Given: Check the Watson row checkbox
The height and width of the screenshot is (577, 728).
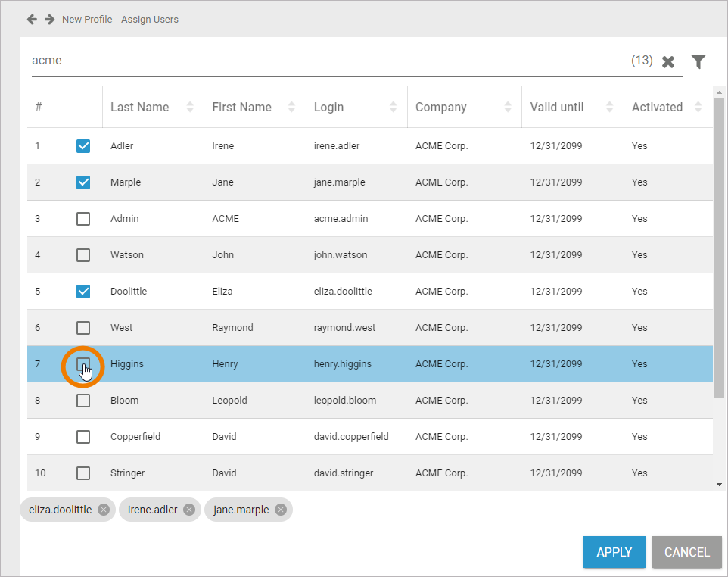Looking at the screenshot, I should click(x=83, y=255).
